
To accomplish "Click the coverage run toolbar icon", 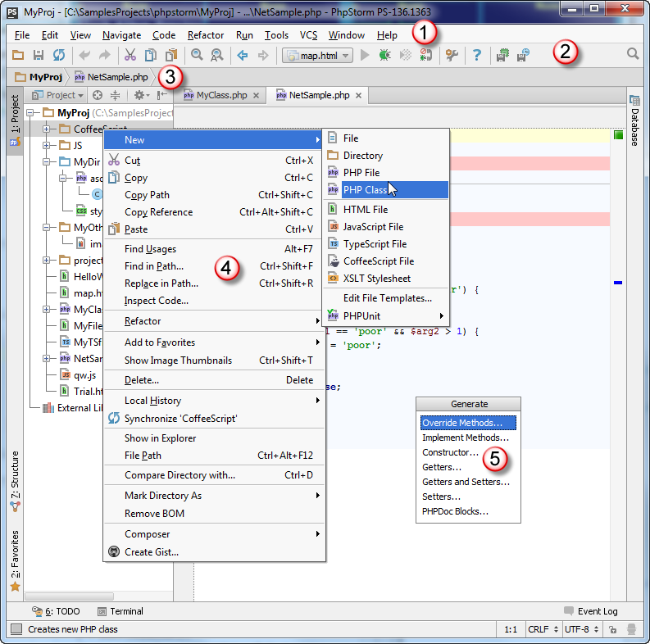I will [x=406, y=55].
